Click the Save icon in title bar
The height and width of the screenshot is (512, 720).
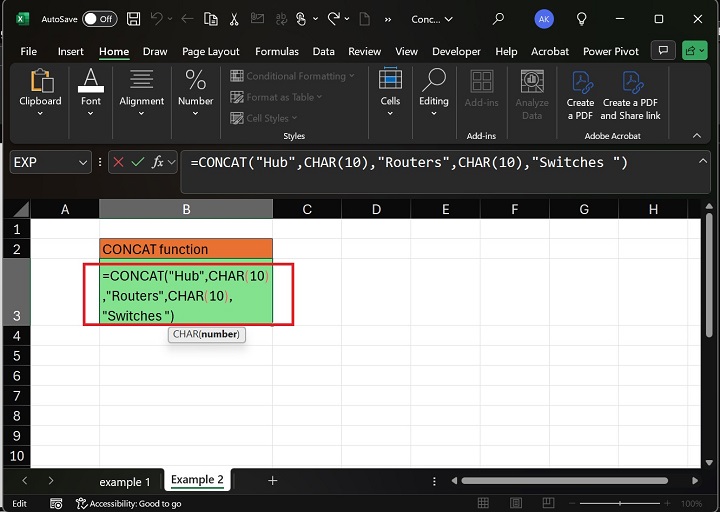[x=133, y=19]
